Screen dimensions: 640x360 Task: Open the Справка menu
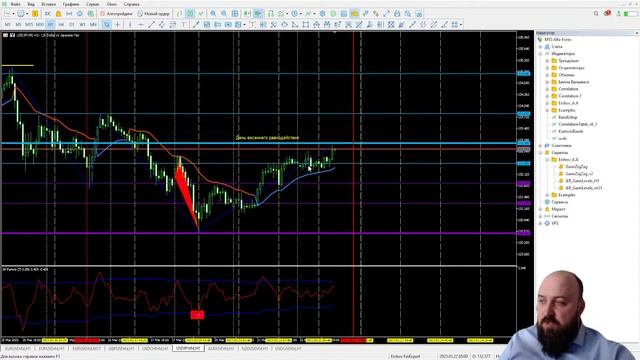coord(131,4)
